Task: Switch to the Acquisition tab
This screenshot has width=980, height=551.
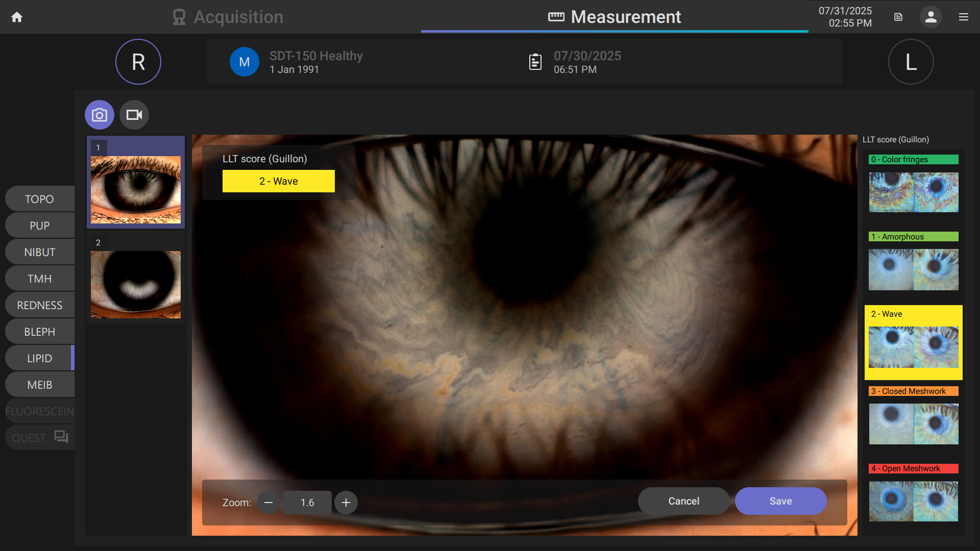Action: coord(228,17)
